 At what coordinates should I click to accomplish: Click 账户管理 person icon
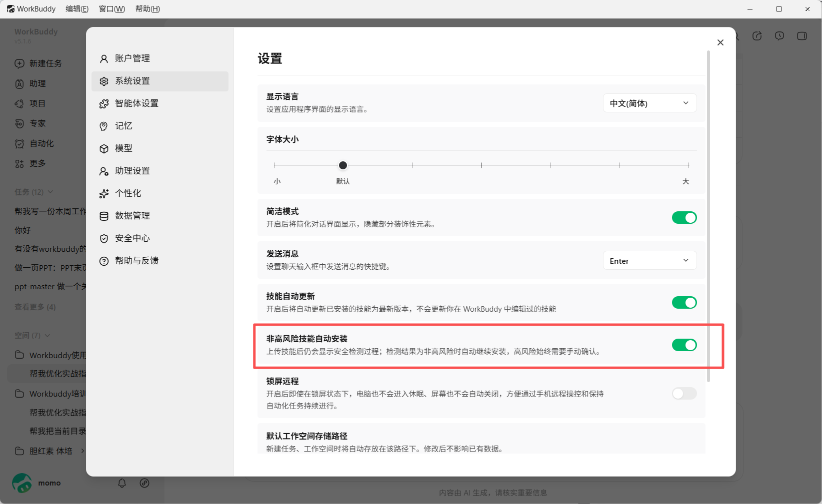[104, 59]
